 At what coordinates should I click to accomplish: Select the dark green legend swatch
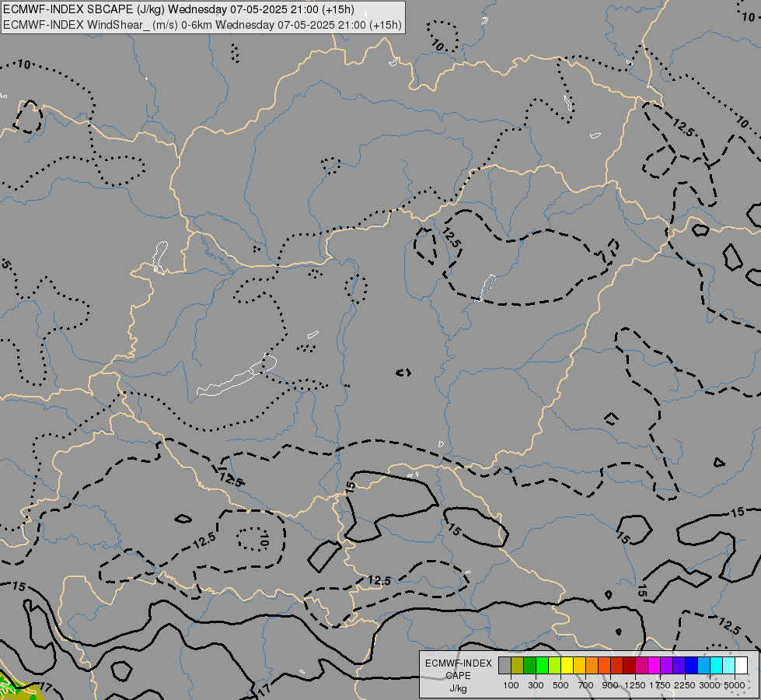[x=529, y=665]
